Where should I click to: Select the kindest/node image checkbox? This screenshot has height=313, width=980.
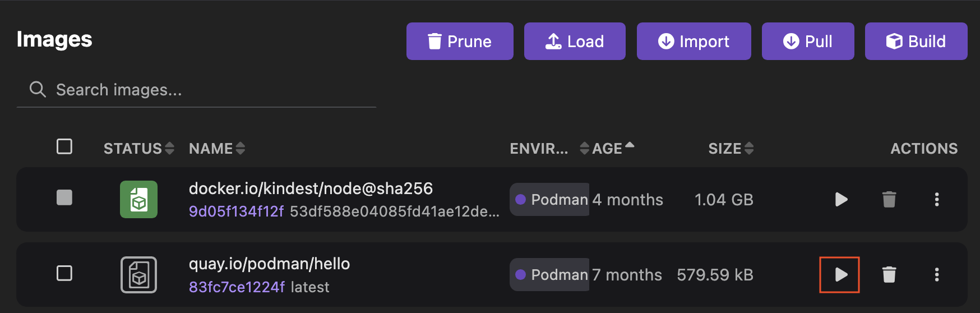(x=64, y=197)
